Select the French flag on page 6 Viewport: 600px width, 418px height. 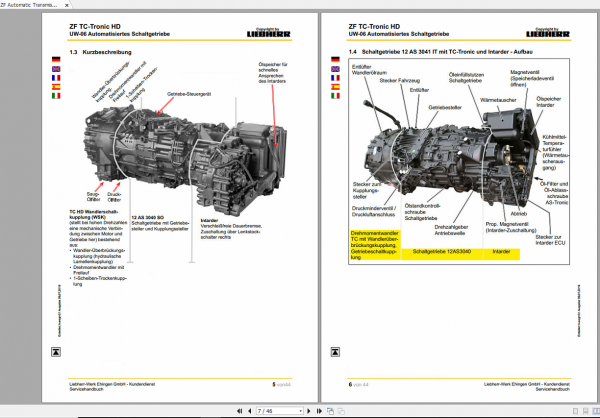(x=335, y=78)
